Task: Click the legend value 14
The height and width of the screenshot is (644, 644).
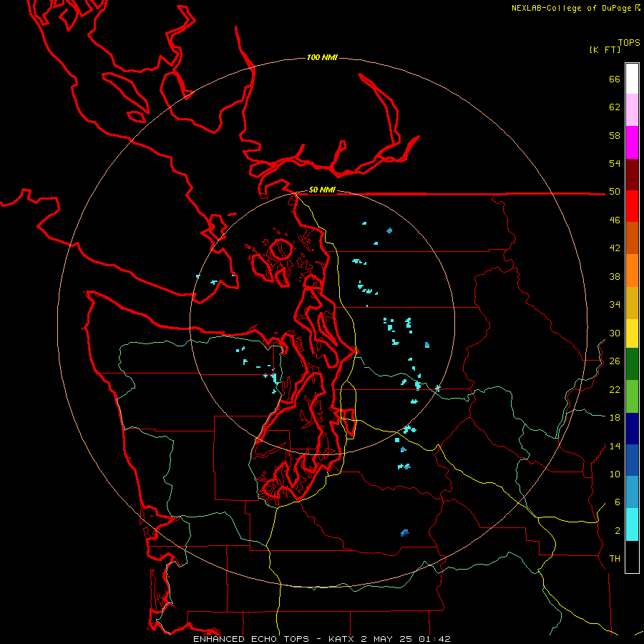Action: (615, 446)
